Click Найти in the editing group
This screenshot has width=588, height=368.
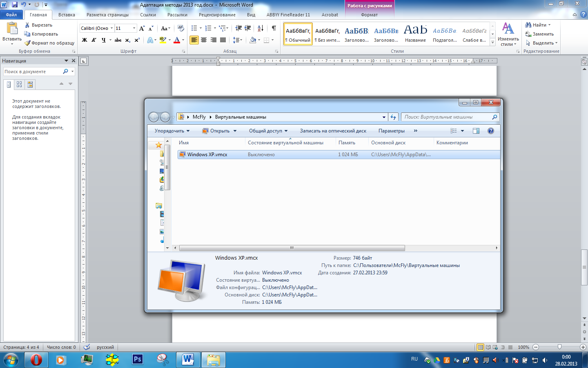(x=539, y=25)
